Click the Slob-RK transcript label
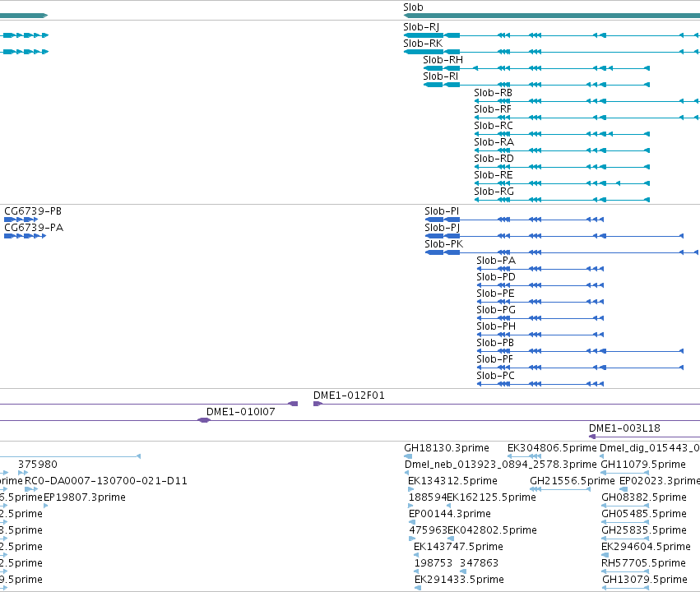Screen dimensions: 700x592 [423, 44]
